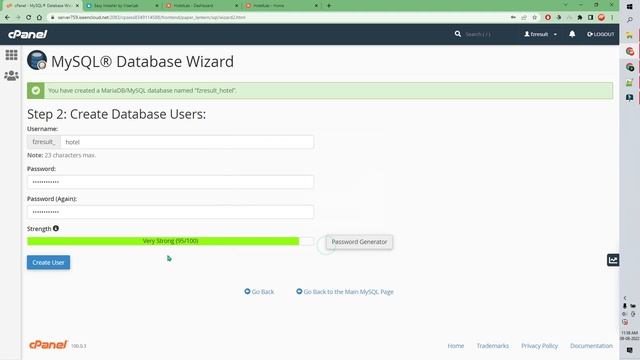Image resolution: width=640 pixels, height=360 pixels.
Task: Click the LOGOUT link
Action: click(600, 34)
